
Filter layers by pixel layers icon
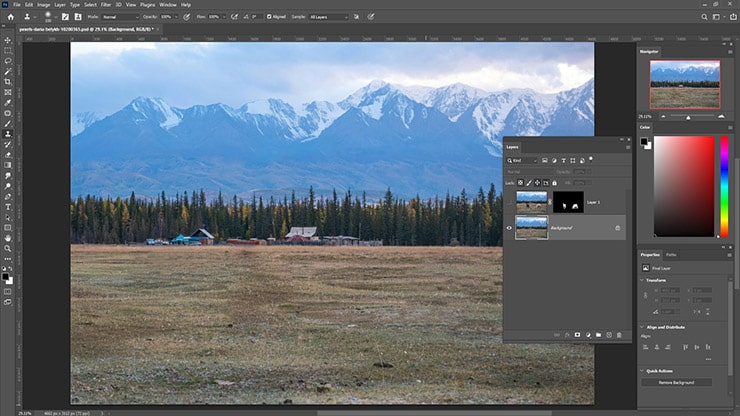point(545,161)
